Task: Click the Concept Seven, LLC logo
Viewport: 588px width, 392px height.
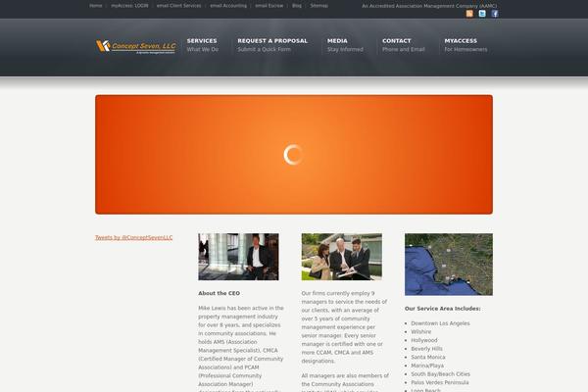Action: [x=136, y=46]
